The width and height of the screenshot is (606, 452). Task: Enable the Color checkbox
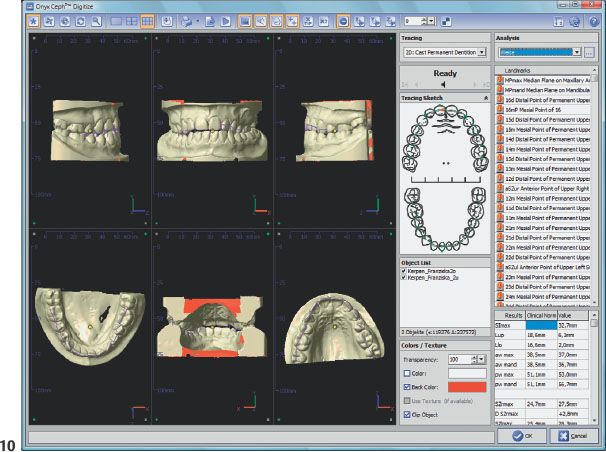[405, 373]
